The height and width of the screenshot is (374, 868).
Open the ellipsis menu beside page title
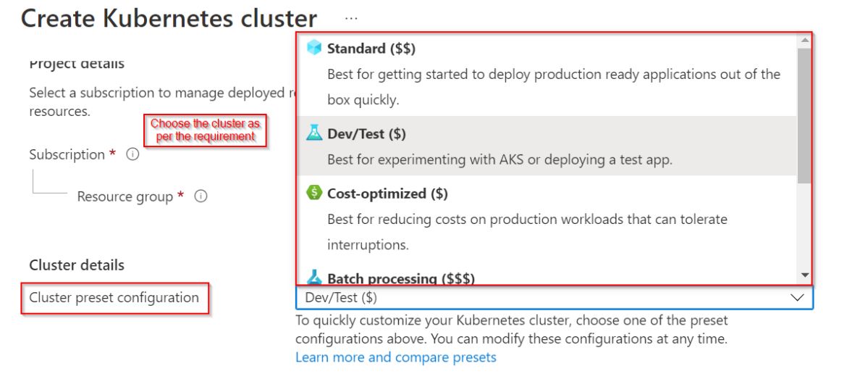351,17
